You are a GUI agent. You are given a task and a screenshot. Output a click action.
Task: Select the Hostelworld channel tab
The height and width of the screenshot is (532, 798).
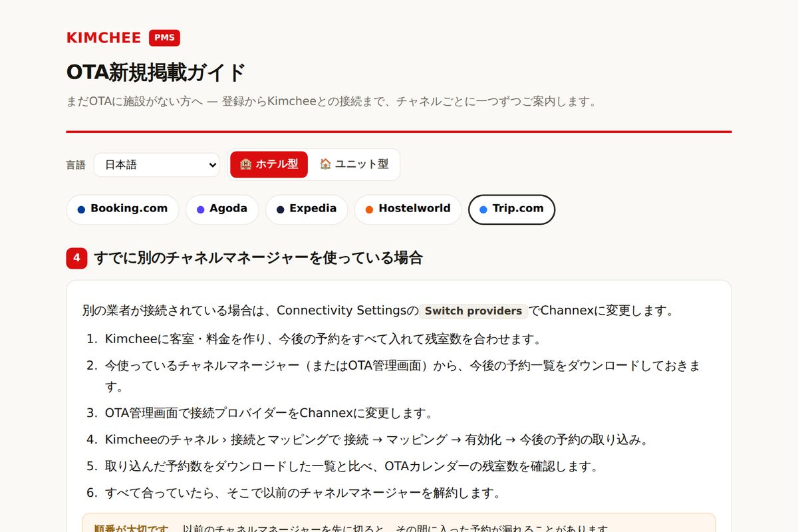click(408, 209)
